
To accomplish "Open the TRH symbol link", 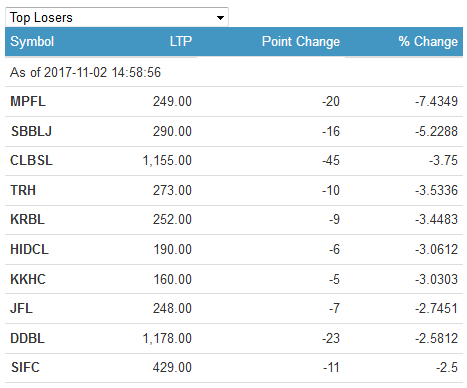I will pos(23,190).
